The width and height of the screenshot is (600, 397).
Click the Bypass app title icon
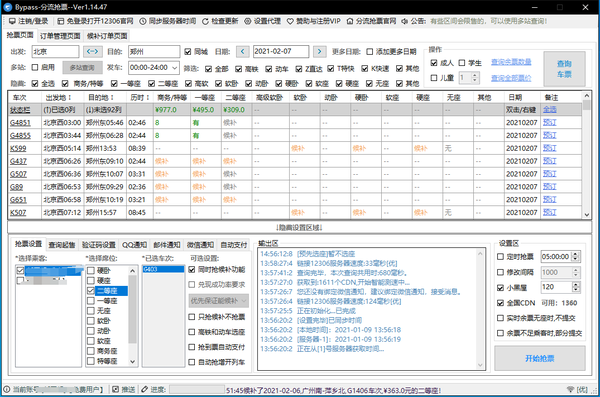(x=7, y=7)
